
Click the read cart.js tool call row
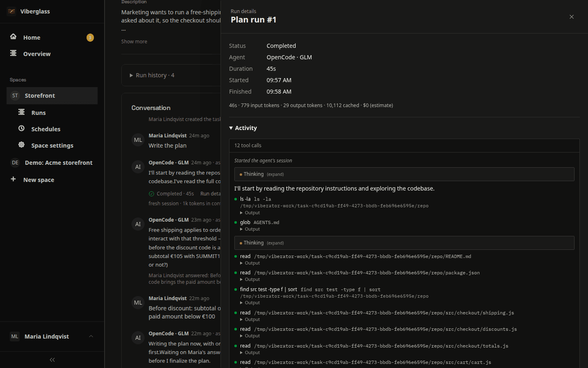(x=363, y=362)
